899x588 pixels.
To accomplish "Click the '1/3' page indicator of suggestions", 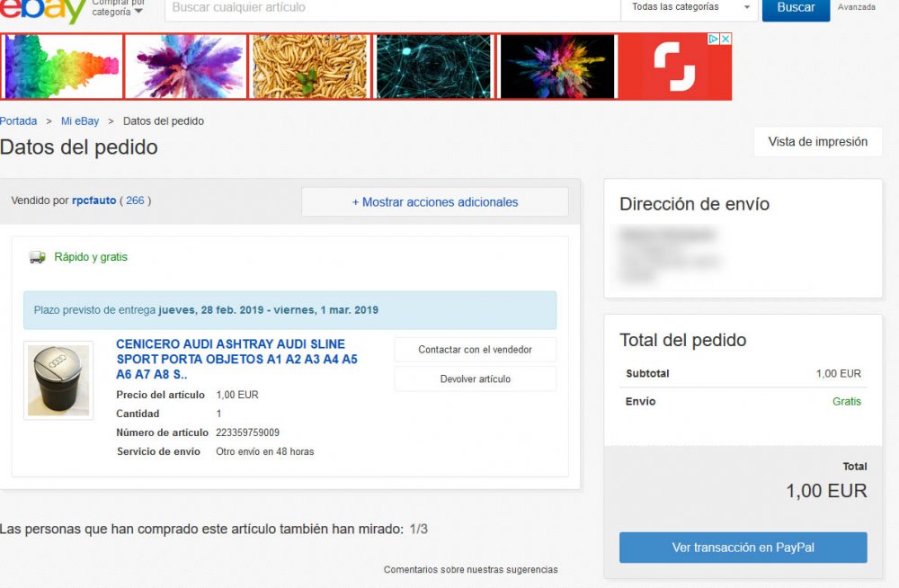I will tap(419, 529).
